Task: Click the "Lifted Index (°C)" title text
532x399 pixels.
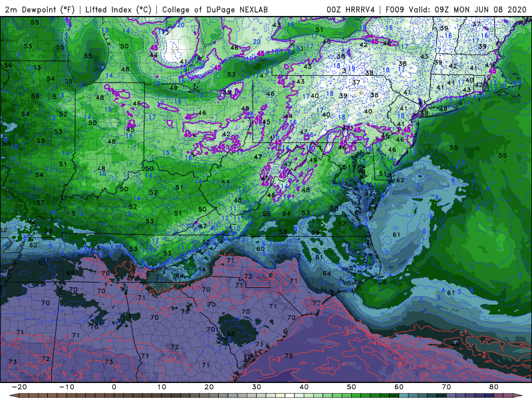Action: pos(118,9)
